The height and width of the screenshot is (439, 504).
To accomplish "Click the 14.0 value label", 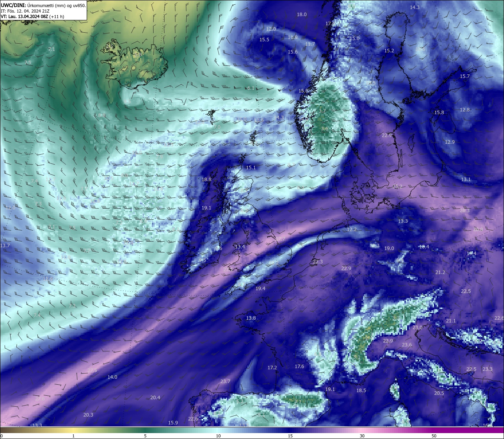I will 112,377.
